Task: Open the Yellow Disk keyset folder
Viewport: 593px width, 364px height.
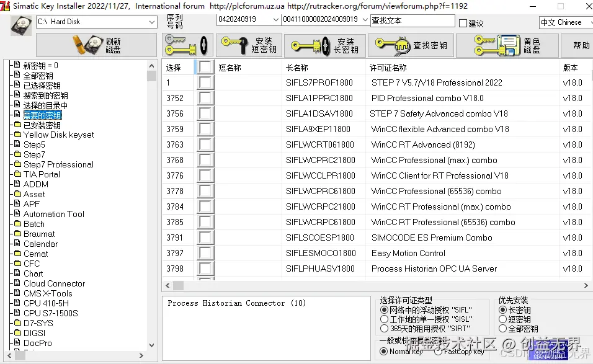Action: pos(59,135)
